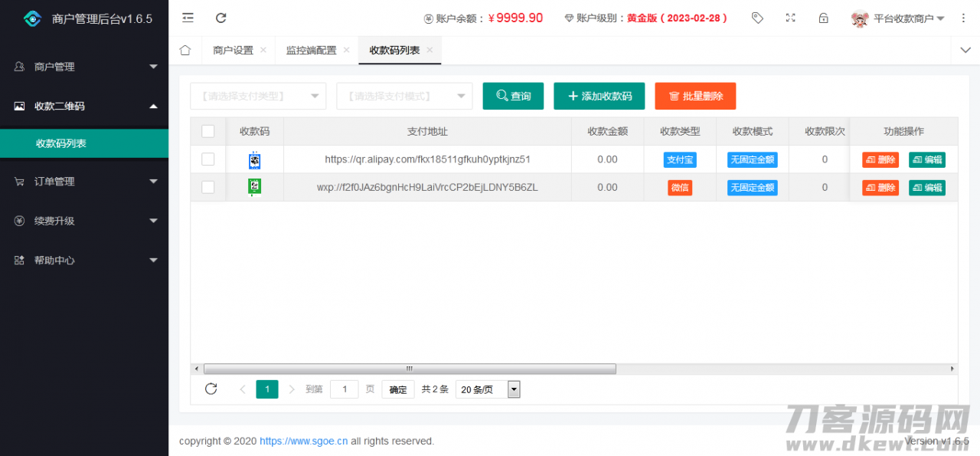Screen dimensions: 980x456
Task: Check the checkbox on the 微信 row
Action: [207, 187]
